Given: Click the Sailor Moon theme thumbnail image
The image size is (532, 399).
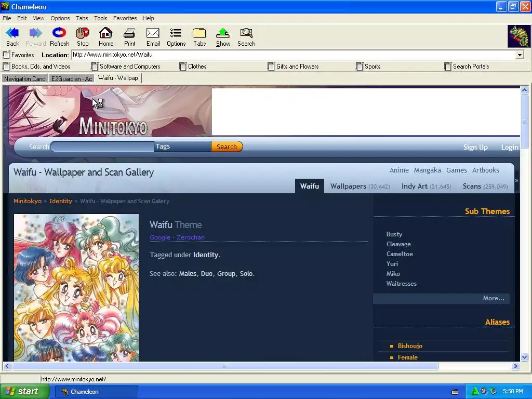Looking at the screenshot, I should 76,287.
